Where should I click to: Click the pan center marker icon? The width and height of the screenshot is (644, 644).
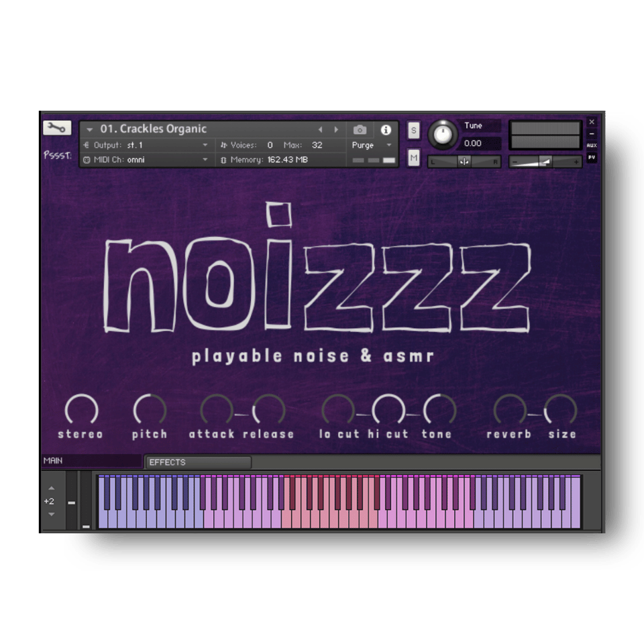[x=464, y=162]
